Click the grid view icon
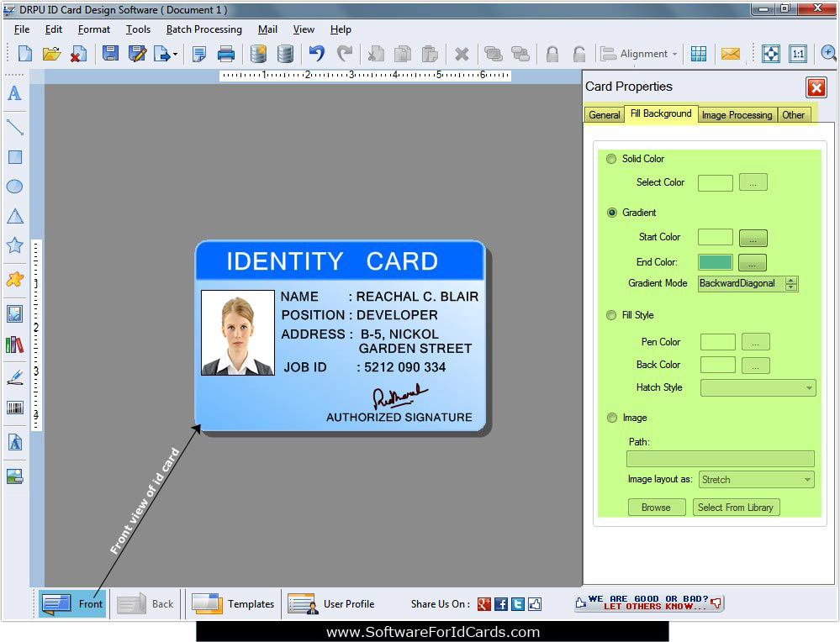Viewport: 840px width, 642px height. (x=699, y=54)
